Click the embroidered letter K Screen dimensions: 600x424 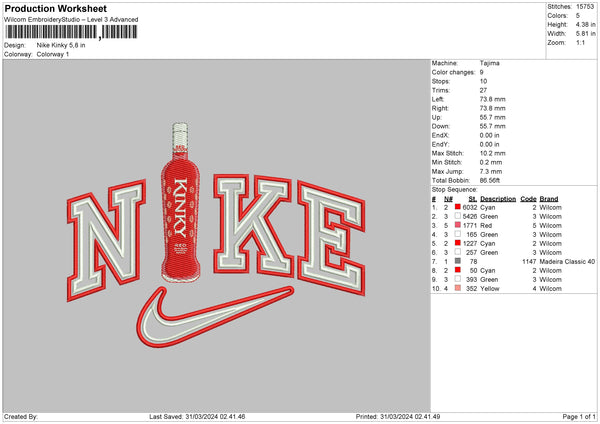pos(253,224)
